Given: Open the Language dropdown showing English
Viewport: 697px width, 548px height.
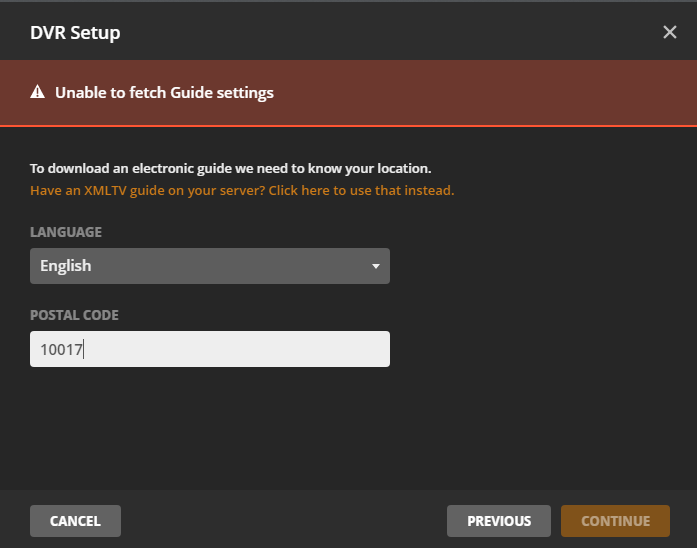Looking at the screenshot, I should [209, 266].
